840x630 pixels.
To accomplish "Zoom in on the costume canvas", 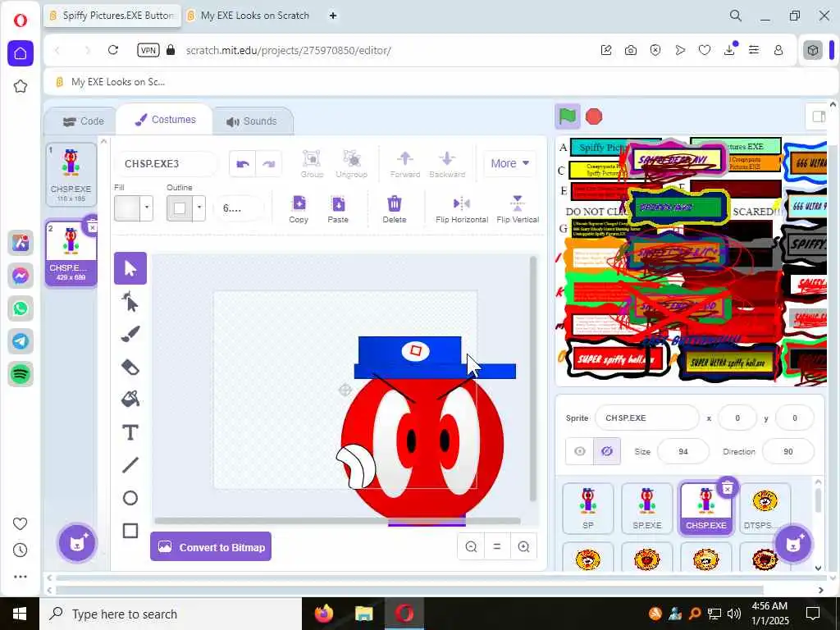I will (523, 547).
